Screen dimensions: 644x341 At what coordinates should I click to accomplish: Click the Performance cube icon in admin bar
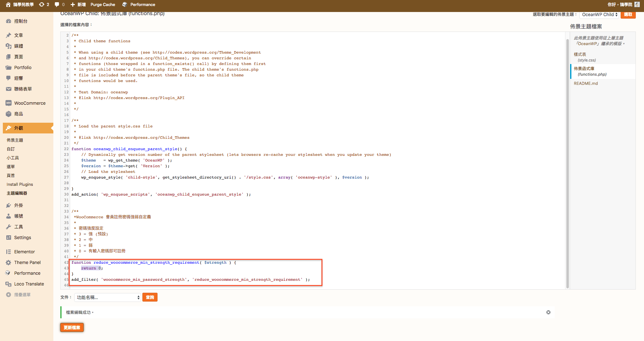pyautogui.click(x=125, y=4)
